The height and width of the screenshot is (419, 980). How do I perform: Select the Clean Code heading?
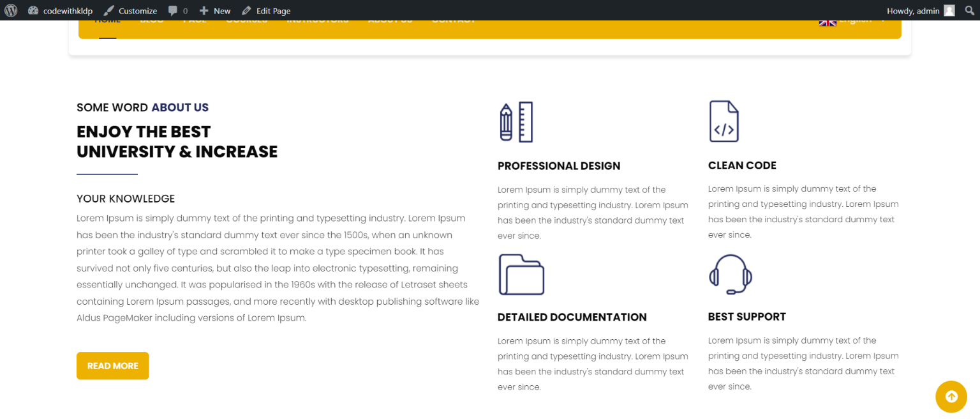click(742, 165)
